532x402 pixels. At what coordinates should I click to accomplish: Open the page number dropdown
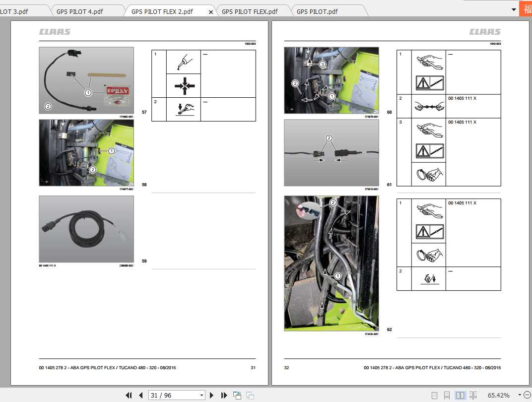pos(201,395)
